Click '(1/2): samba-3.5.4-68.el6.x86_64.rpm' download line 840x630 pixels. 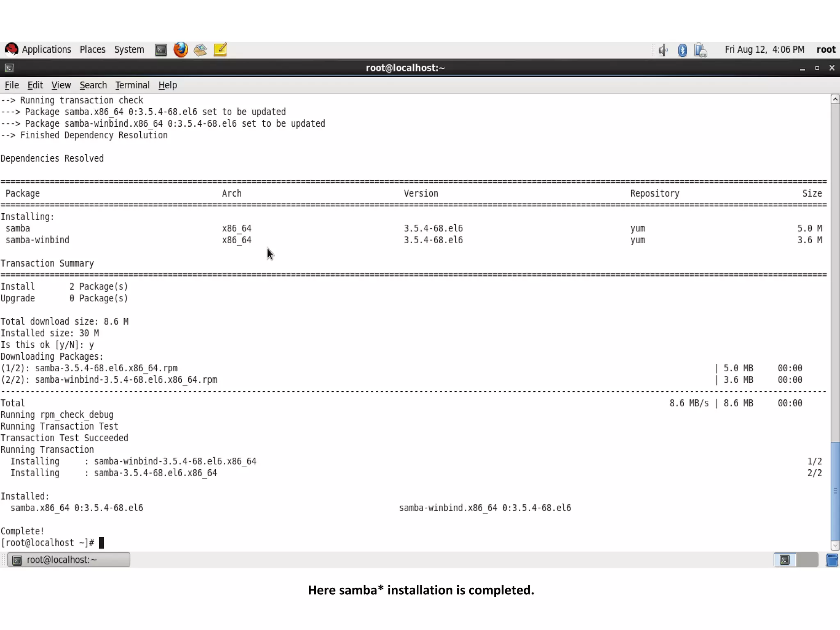(89, 368)
